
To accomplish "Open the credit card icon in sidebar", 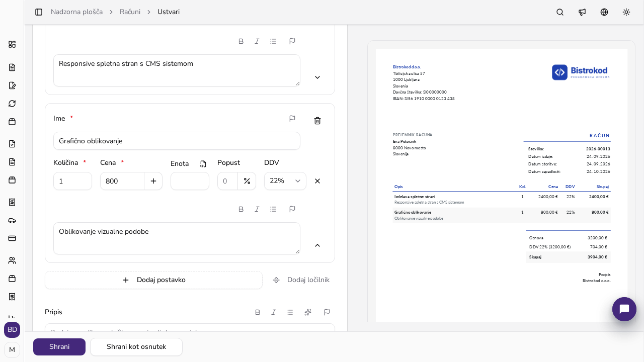I will [x=12, y=238].
